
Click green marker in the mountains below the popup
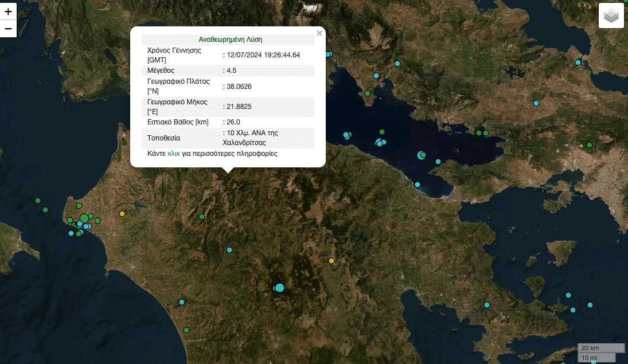202,217
